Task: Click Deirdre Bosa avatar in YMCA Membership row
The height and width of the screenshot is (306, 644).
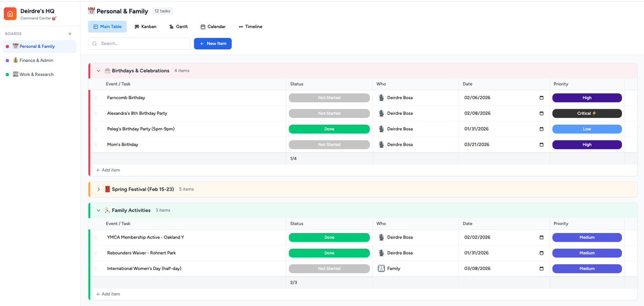Action: pos(381,237)
